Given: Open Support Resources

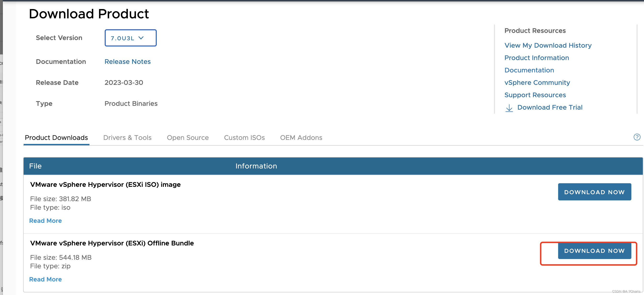Looking at the screenshot, I should 535,95.
